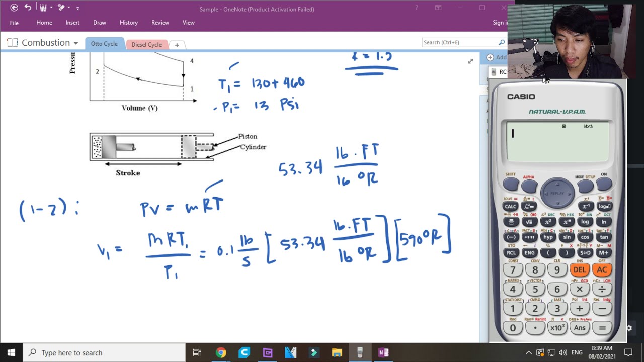Select the pen set icon in quick access toolbar
The width and height of the screenshot is (644, 362).
coord(43,8)
